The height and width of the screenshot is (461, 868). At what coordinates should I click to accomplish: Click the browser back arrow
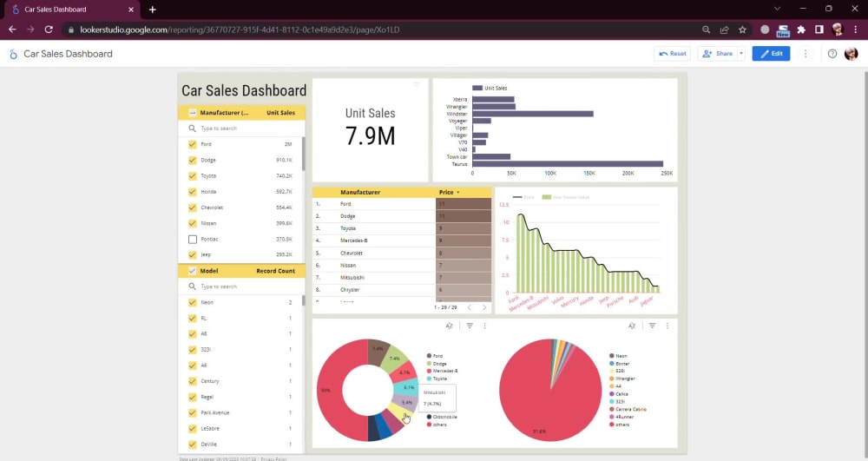pyautogui.click(x=12, y=30)
